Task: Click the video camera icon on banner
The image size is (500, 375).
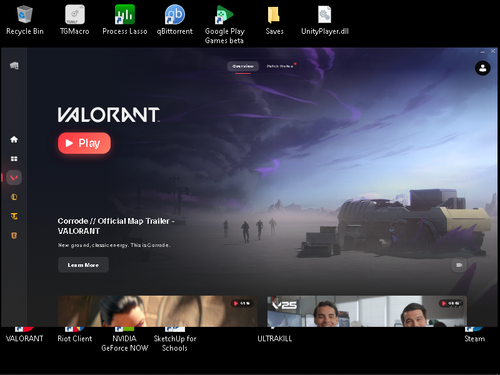Action: 459,265
